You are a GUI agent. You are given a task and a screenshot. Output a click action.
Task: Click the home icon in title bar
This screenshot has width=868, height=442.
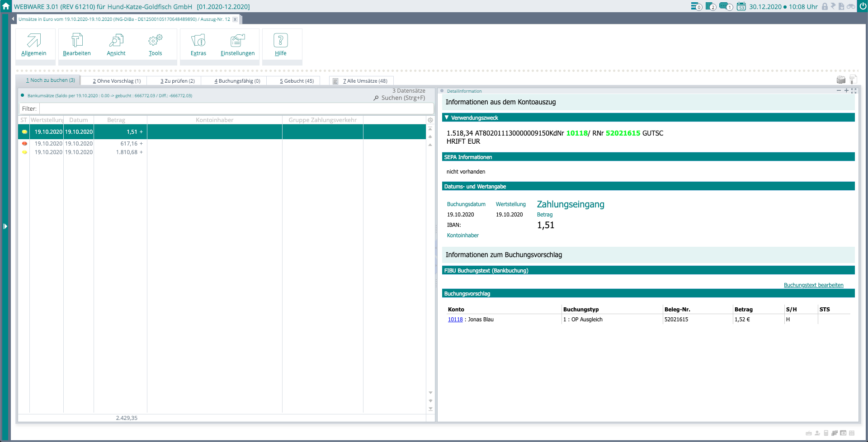[6, 6]
